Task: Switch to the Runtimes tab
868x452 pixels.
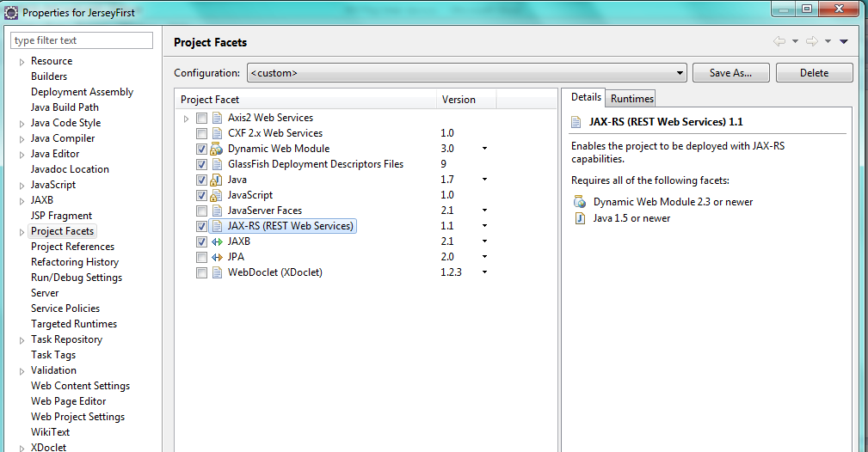Action: tap(631, 98)
